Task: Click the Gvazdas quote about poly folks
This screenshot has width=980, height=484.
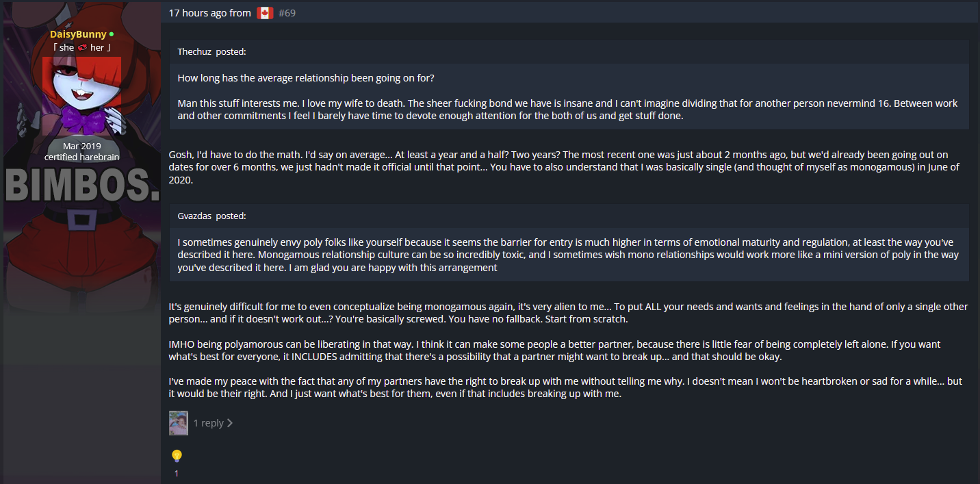Action: [x=569, y=255]
